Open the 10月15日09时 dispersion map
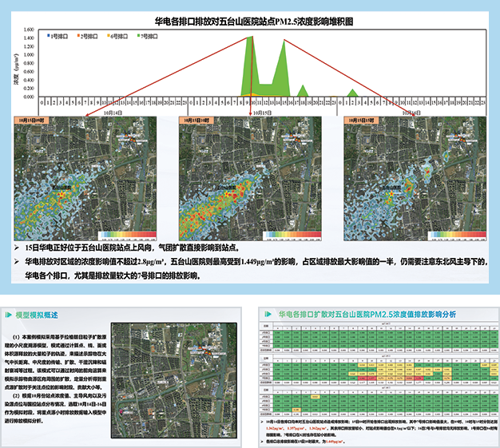Image resolution: width=500 pixels, height=448 pixels. (85, 179)
